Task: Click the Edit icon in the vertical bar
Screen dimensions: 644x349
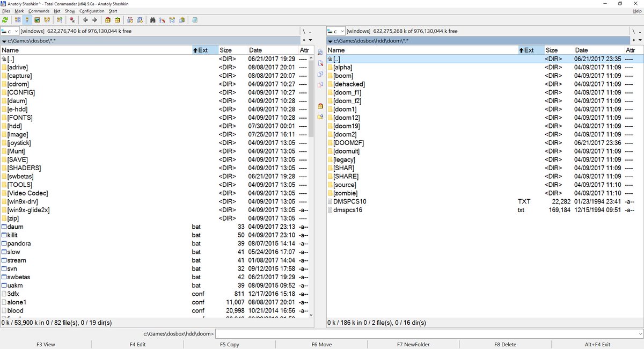Action: tap(320, 63)
